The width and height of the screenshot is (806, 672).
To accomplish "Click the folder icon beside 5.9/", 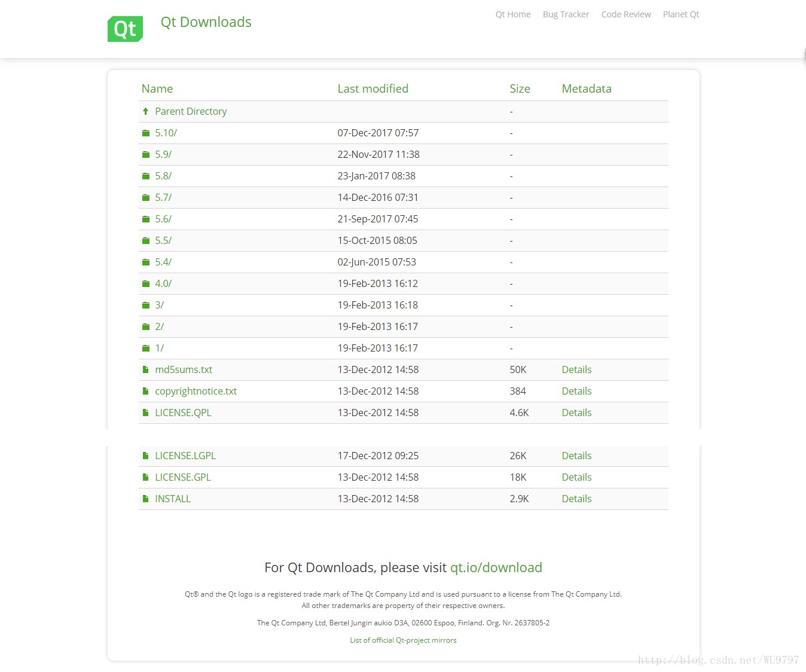I will 145,154.
